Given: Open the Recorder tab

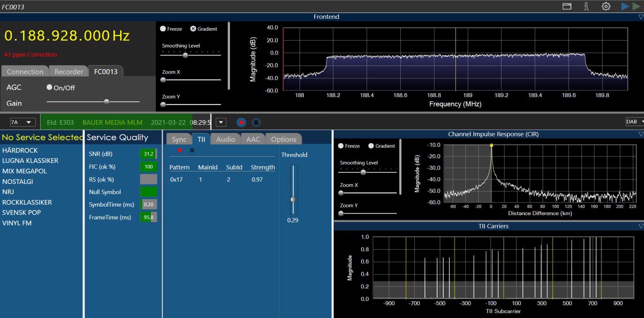Looking at the screenshot, I should (x=69, y=72).
